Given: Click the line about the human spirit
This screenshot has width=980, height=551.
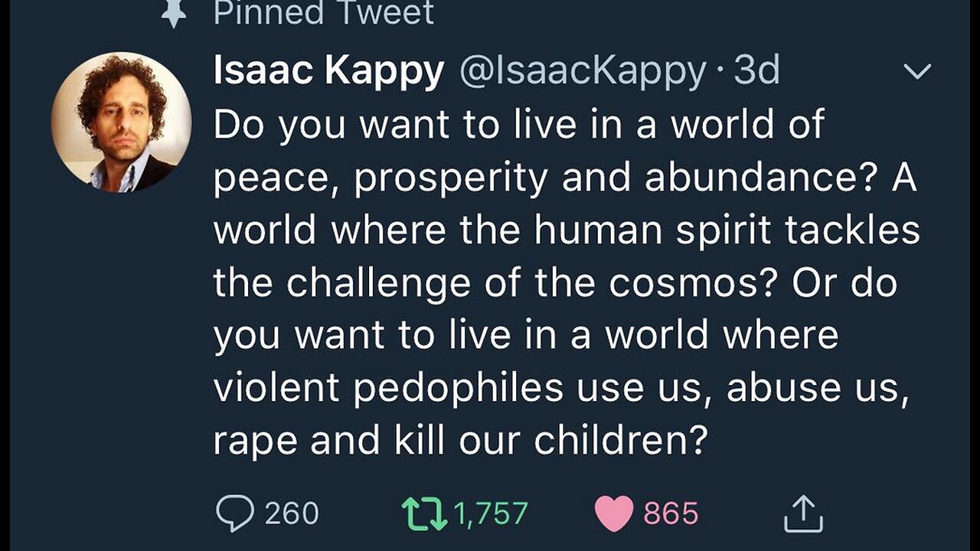Looking at the screenshot, I should pos(566,230).
